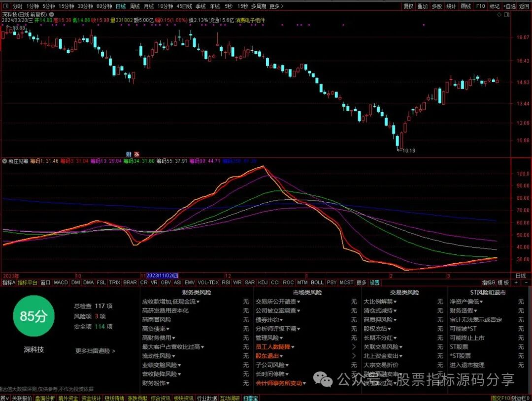This screenshot has height=401, width=532.
Task: Click the plus zoom button beside 模板
Action: 516,282
